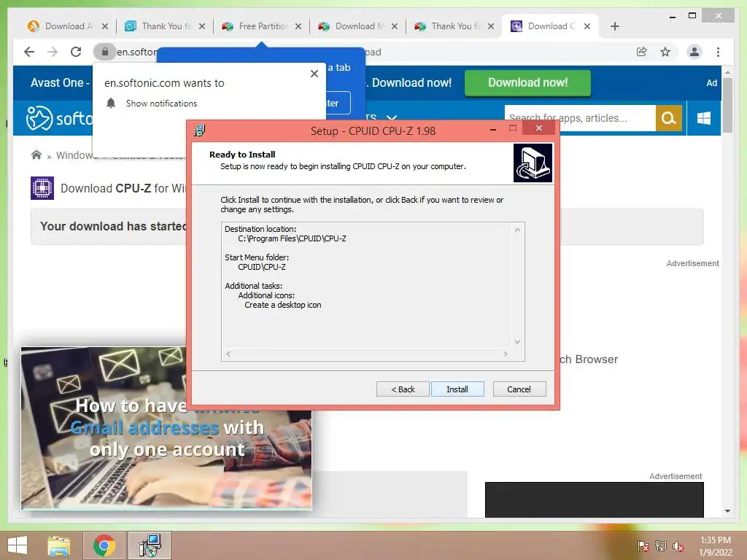This screenshot has width=747, height=560.
Task: Expand the Softonic nav dropdown chevron
Action: tap(392, 117)
